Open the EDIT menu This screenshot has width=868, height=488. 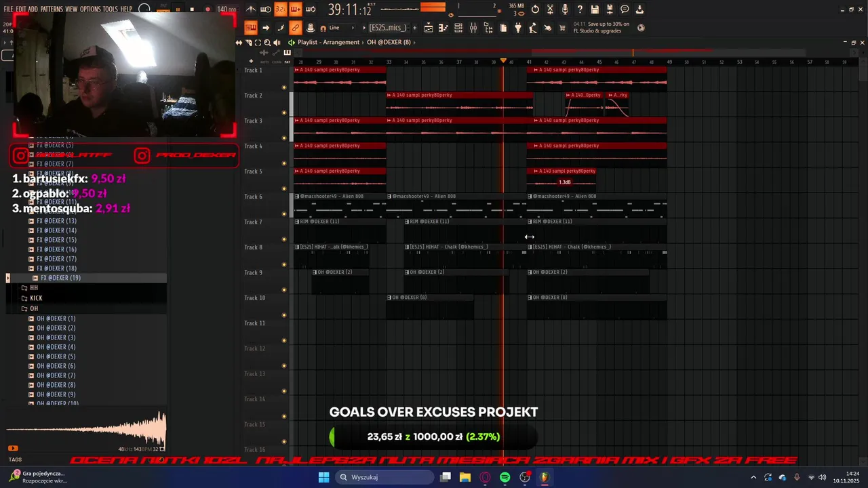21,9
